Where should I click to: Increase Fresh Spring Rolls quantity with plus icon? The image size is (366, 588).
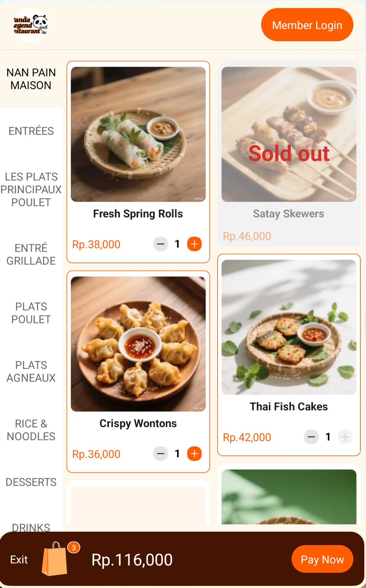click(195, 244)
